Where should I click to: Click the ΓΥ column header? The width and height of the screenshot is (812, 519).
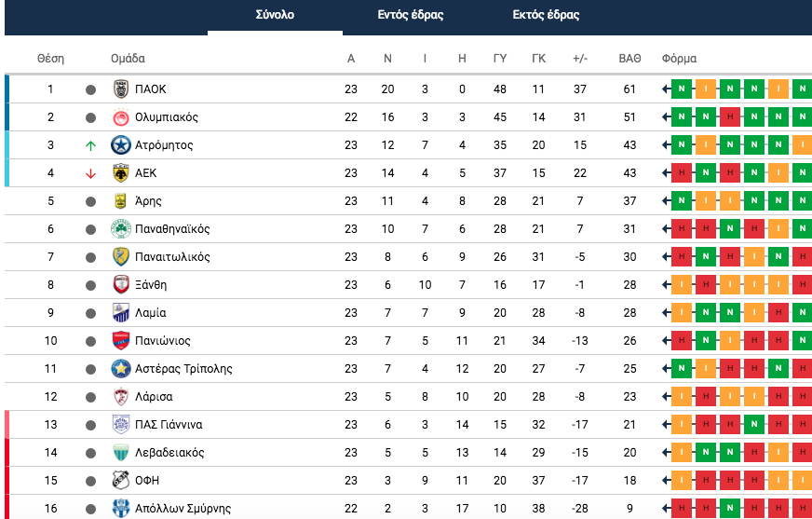(x=500, y=59)
